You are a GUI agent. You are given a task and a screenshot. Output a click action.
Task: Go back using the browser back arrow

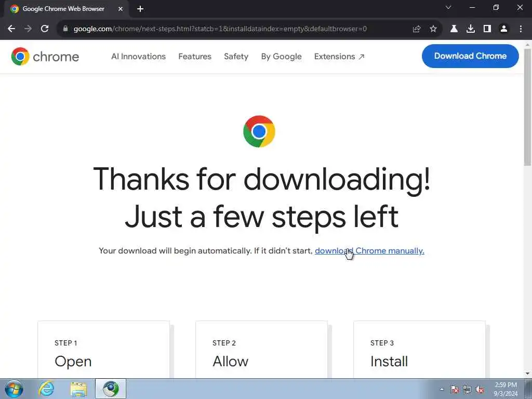tap(11, 29)
